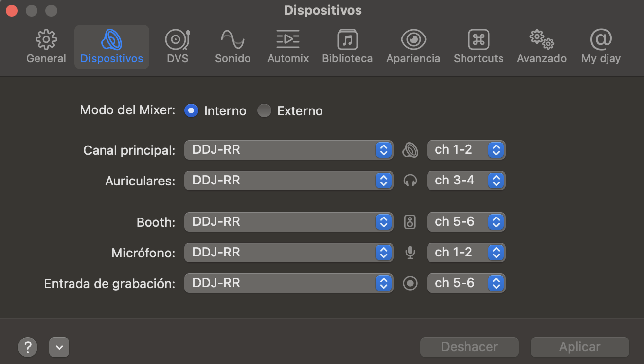The image size is (644, 364).
Task: Select the Automix preferences icon
Action: (x=288, y=40)
